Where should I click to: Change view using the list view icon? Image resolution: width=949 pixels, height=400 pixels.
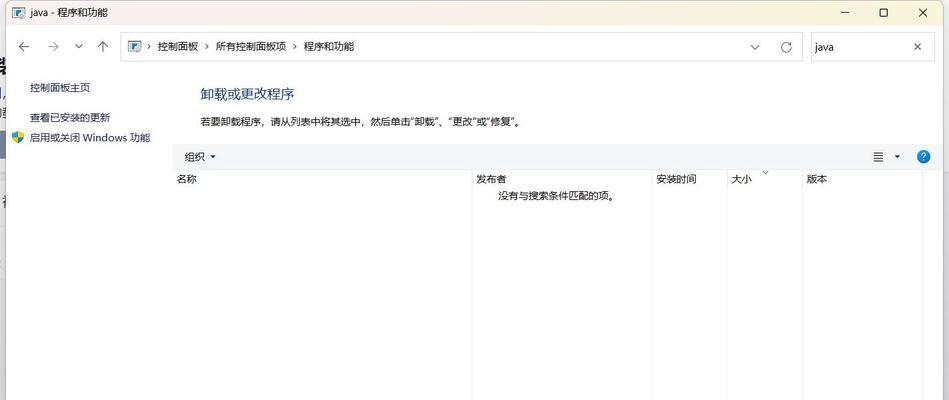point(878,157)
